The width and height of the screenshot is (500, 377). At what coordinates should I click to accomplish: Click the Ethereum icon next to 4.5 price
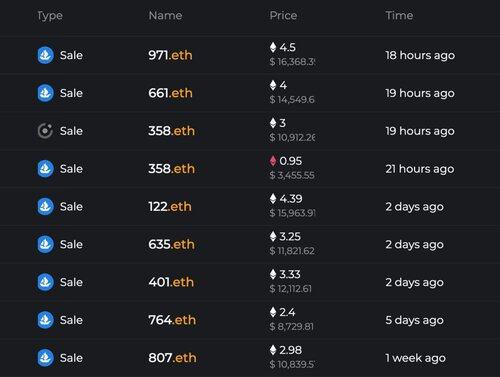273,47
